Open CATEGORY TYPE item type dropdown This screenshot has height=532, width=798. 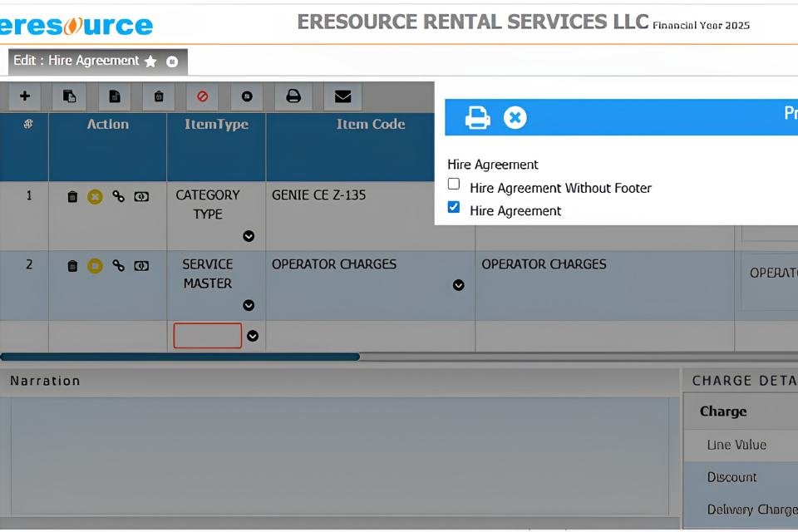pos(249,236)
